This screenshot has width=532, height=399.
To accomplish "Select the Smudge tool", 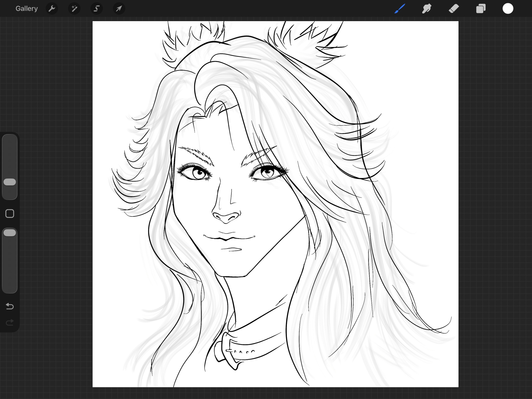I will (x=427, y=9).
